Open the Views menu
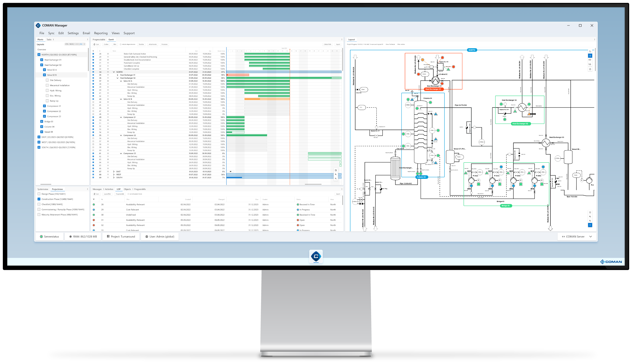The width and height of the screenshot is (632, 364). tap(116, 33)
